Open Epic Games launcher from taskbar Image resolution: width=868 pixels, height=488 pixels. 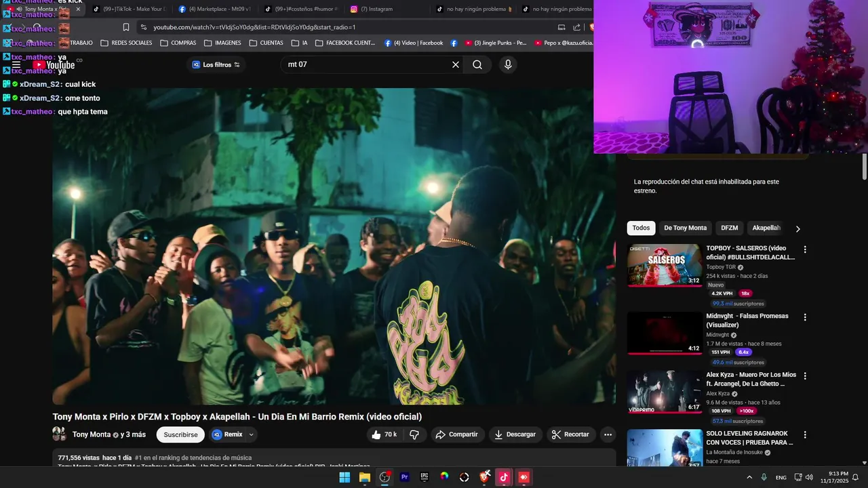(x=425, y=477)
